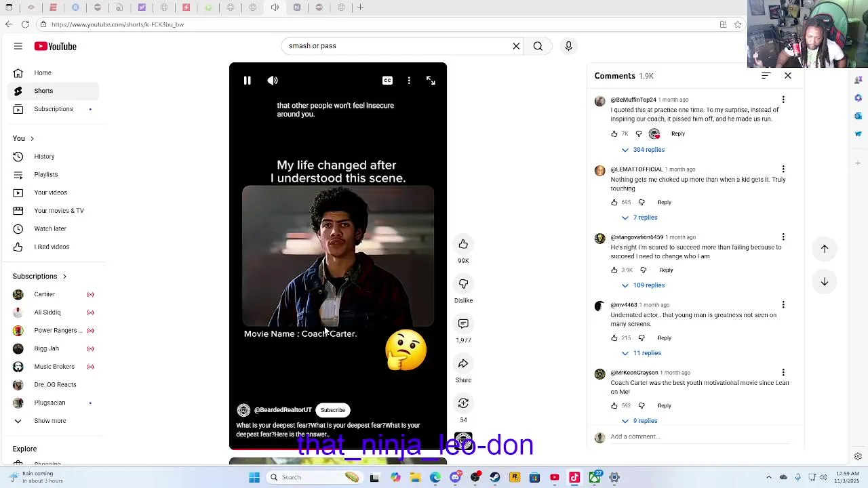Expand 7 replies under LEMATTOFFICIAL comment
The width and height of the screenshot is (868, 488).
tap(639, 218)
